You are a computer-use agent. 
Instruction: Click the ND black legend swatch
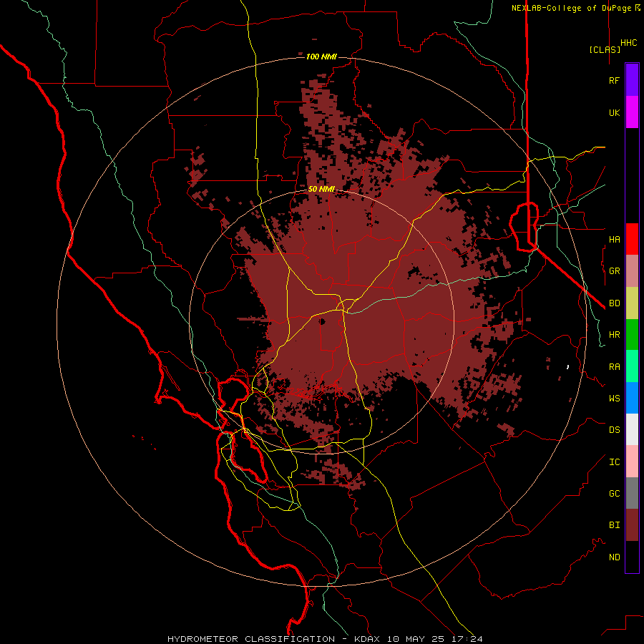pos(632,557)
